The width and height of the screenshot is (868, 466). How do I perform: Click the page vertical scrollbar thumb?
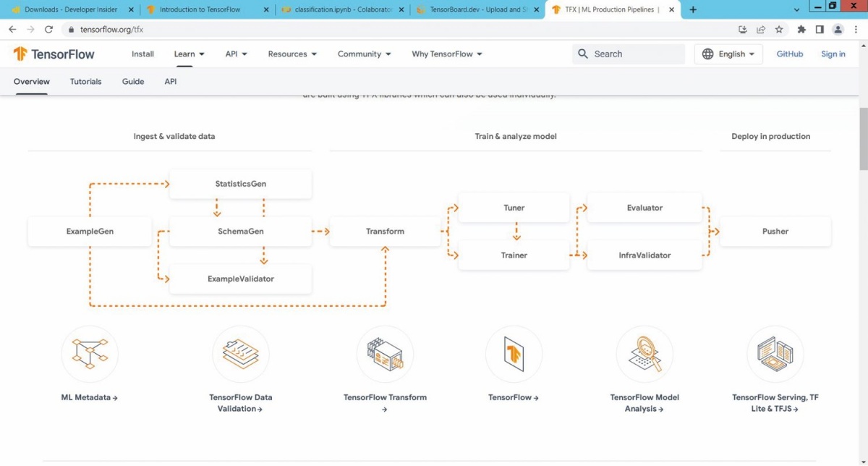click(864, 139)
